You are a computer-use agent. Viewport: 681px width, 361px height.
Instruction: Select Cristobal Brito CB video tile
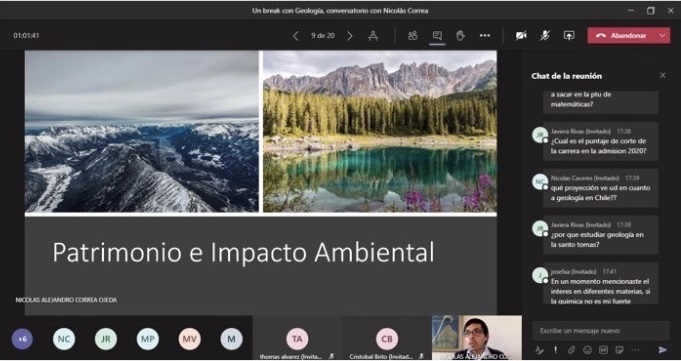tap(387, 338)
